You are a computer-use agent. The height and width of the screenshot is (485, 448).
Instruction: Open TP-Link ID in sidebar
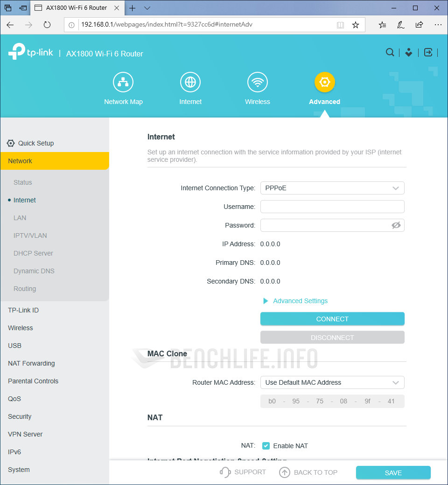(23, 310)
